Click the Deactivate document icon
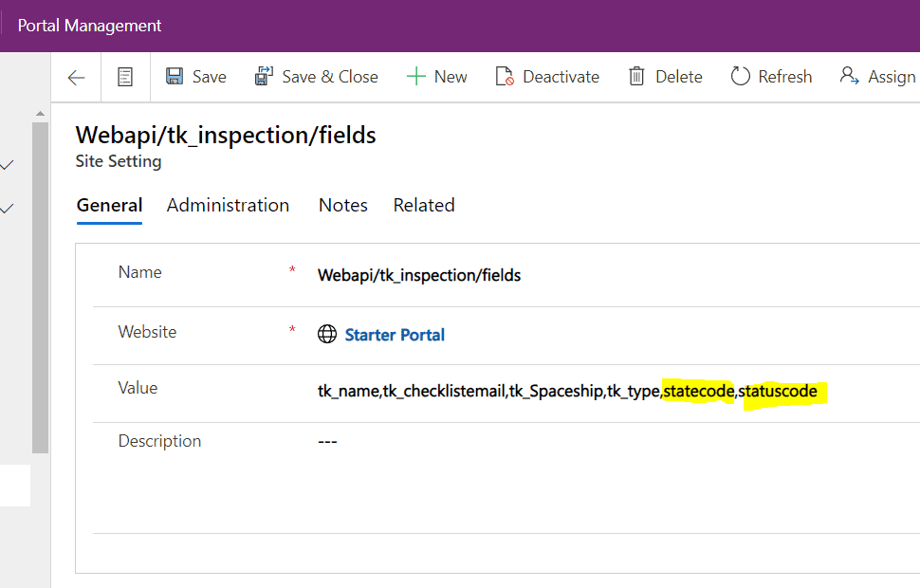 coord(505,77)
